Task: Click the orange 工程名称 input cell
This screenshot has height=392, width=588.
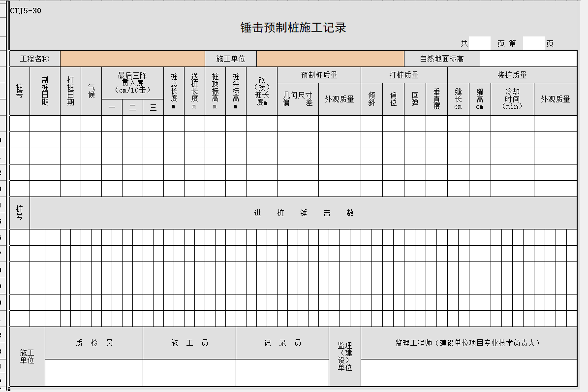Action: (x=132, y=59)
